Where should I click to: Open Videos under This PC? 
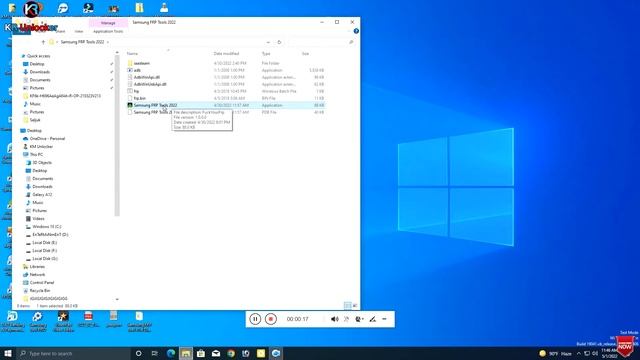tap(38, 219)
